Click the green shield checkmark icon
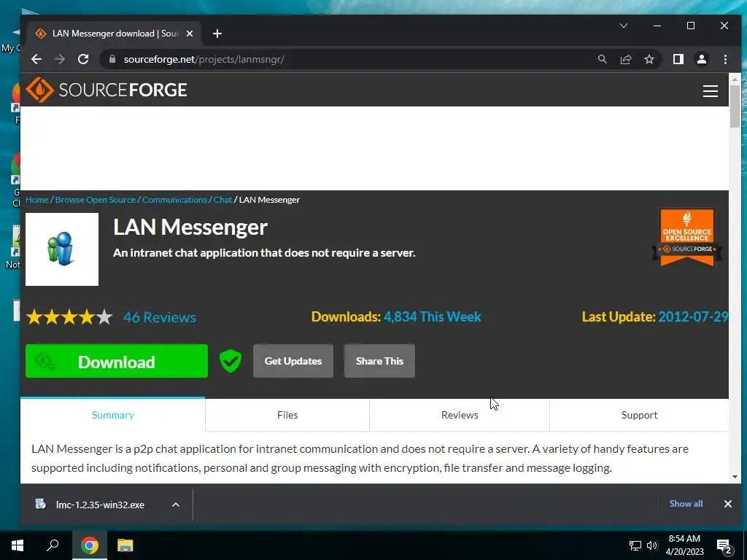The width and height of the screenshot is (747, 560). click(230, 361)
